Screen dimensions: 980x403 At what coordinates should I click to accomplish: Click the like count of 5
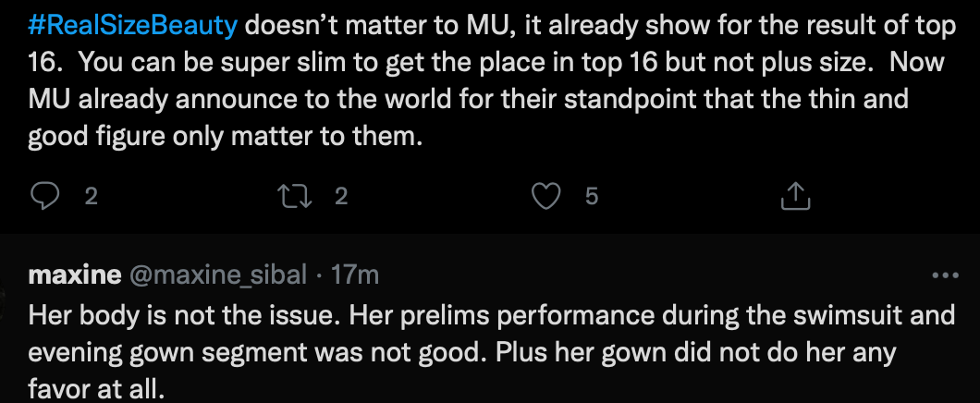tap(592, 195)
